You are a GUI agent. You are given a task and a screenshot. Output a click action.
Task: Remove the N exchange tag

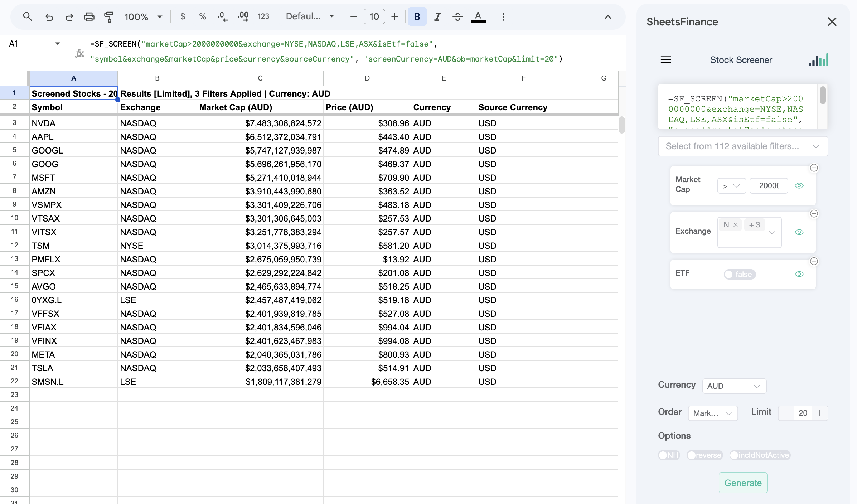point(736,225)
